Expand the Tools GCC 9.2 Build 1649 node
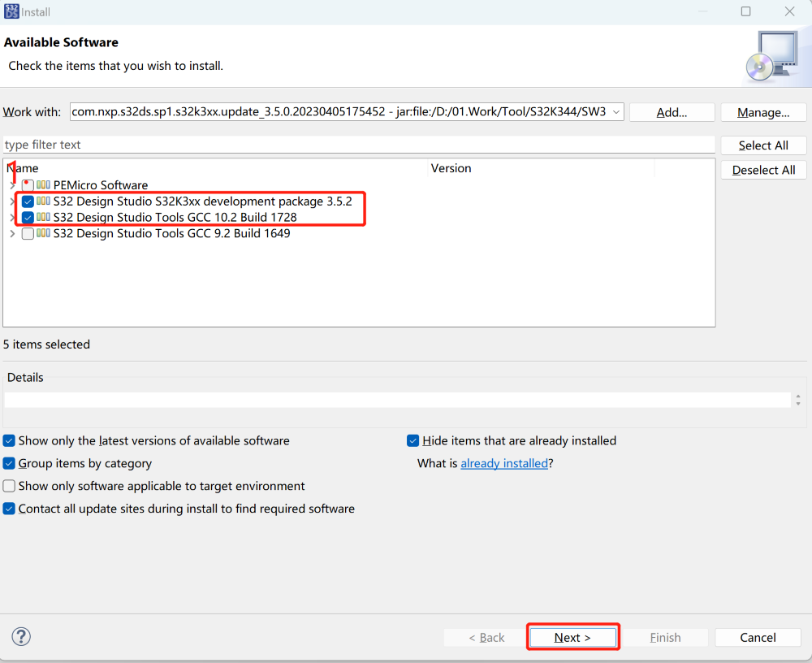 12,234
